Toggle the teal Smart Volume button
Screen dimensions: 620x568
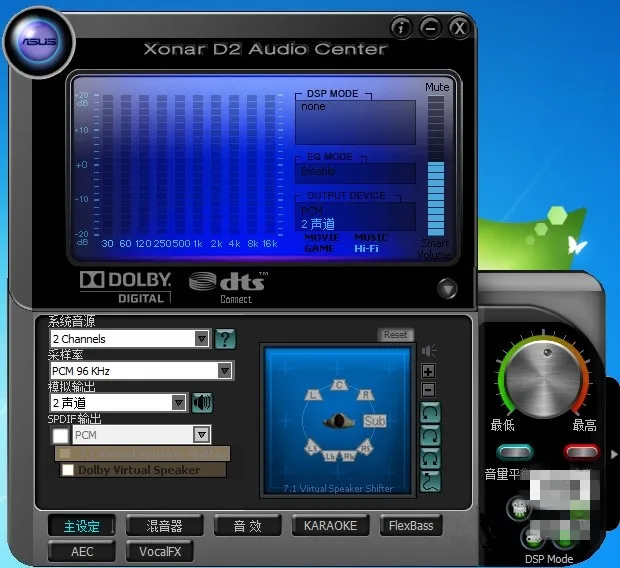pos(514,452)
